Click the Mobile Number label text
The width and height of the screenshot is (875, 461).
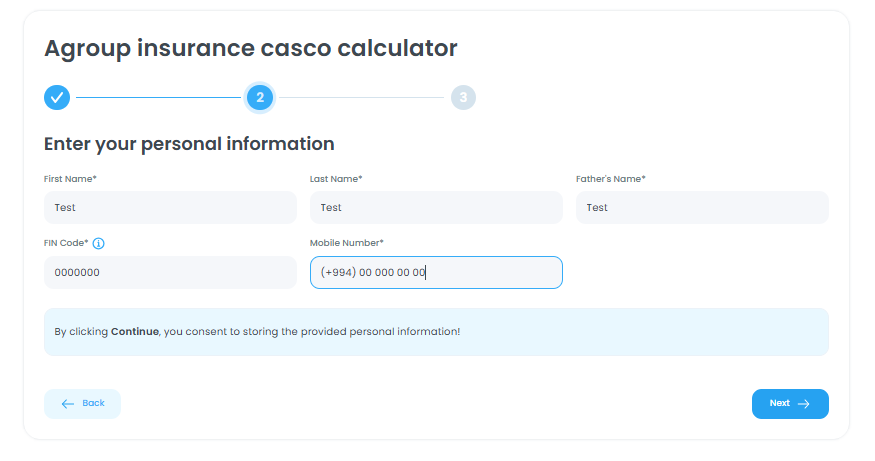(x=346, y=243)
